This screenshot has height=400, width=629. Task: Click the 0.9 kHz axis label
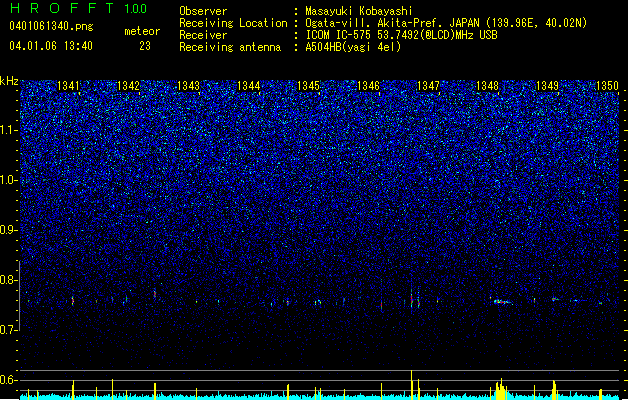[x=9, y=230]
